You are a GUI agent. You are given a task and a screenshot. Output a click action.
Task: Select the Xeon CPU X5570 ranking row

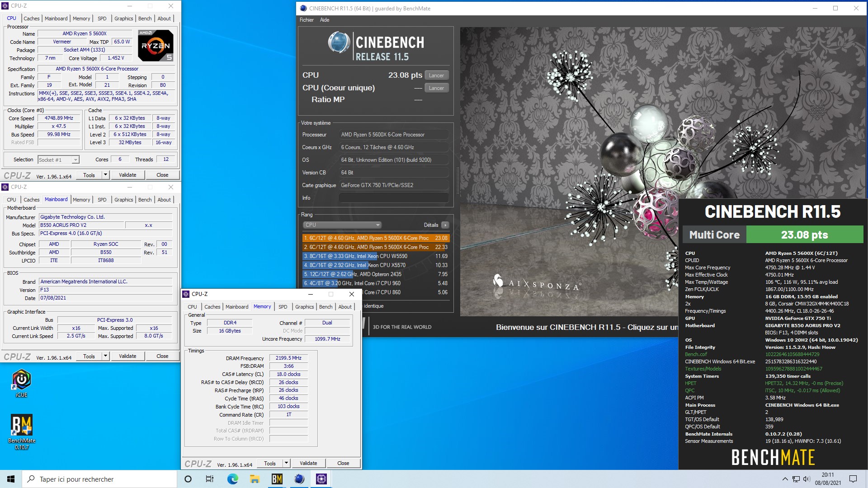click(x=376, y=265)
